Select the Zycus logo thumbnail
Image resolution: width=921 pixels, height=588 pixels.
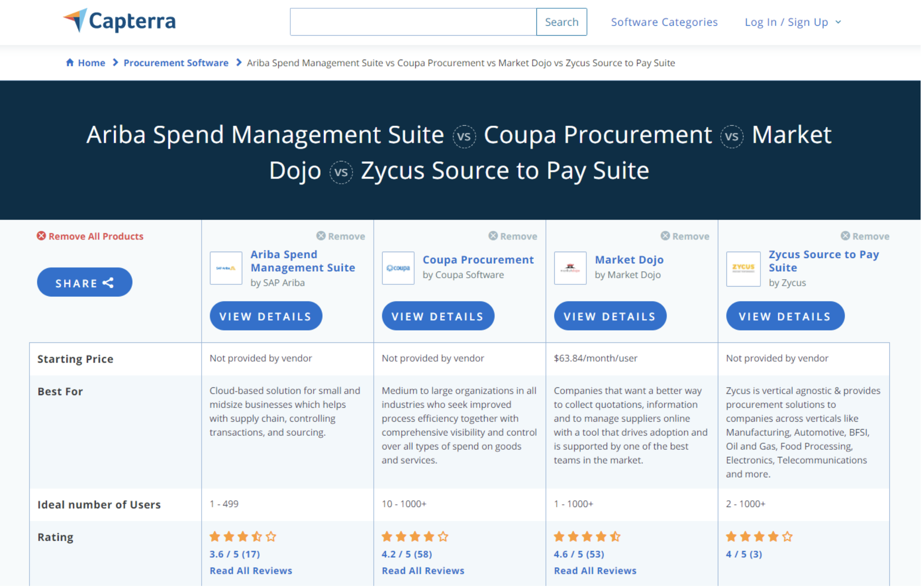[743, 269]
